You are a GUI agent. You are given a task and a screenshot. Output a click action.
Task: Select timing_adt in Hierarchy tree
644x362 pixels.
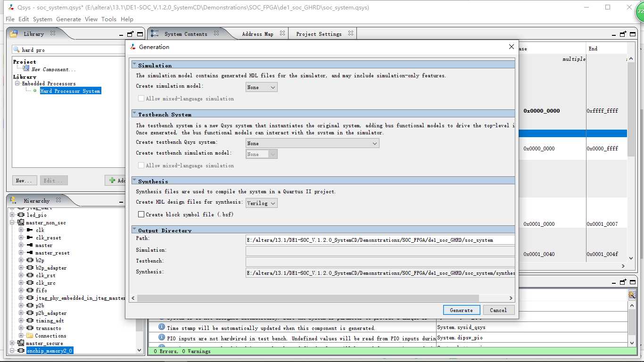point(50,321)
